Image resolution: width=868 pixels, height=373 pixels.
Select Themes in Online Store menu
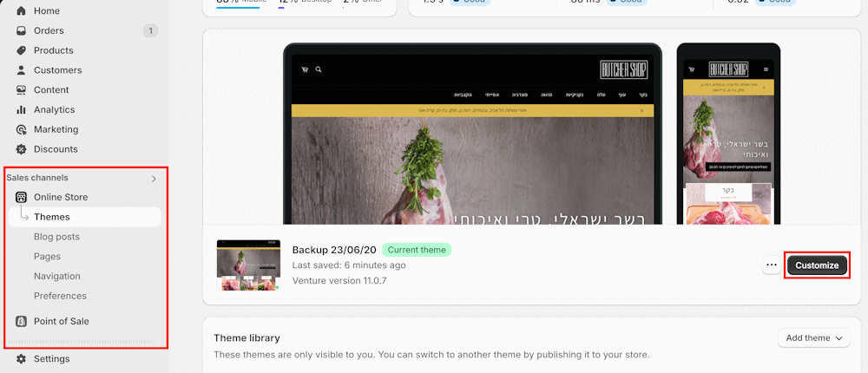point(52,217)
